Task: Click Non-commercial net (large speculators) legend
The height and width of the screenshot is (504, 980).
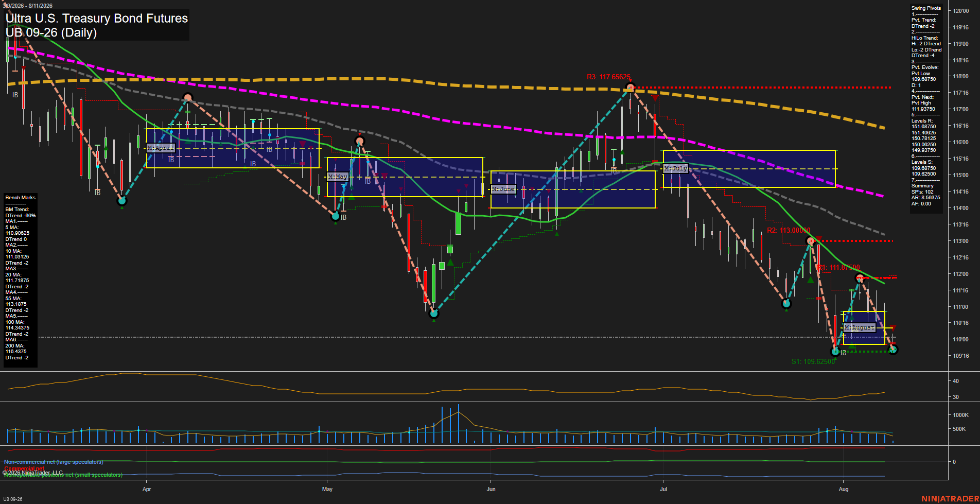Action: 54,462
